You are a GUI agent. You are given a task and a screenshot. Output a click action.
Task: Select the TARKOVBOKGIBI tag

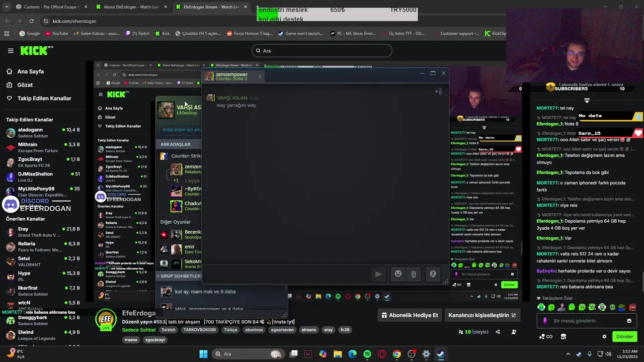[x=199, y=330]
